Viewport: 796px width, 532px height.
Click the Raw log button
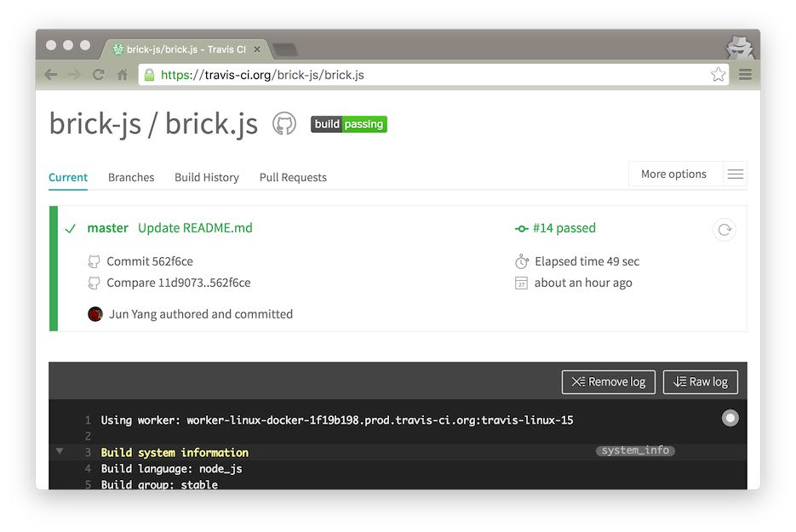pos(700,382)
